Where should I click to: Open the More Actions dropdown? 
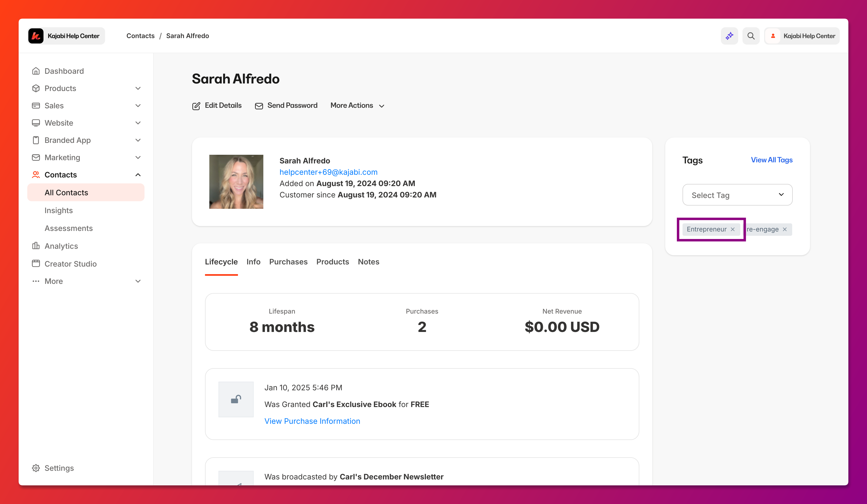[x=357, y=106]
